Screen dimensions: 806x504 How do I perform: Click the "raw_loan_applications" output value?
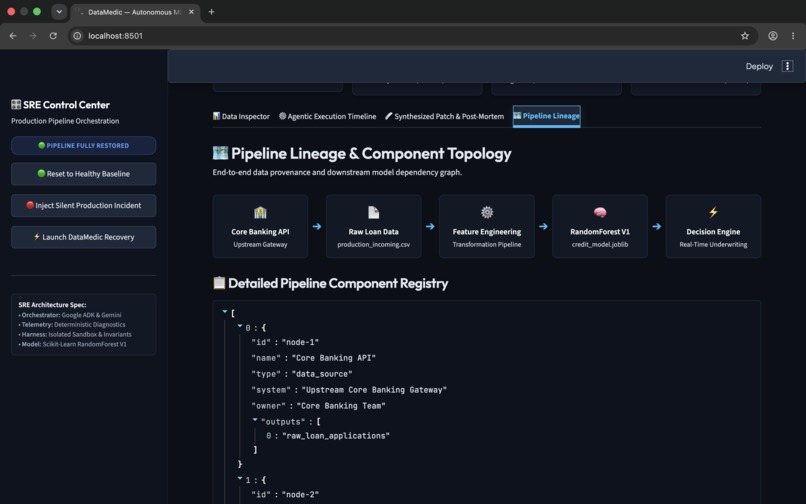pyautogui.click(x=336, y=436)
